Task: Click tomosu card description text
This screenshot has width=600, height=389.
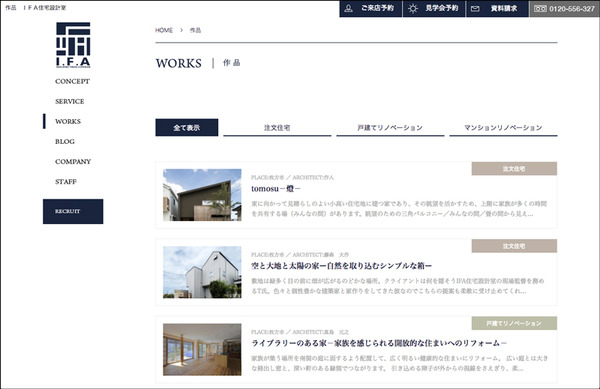Action: 399,208
